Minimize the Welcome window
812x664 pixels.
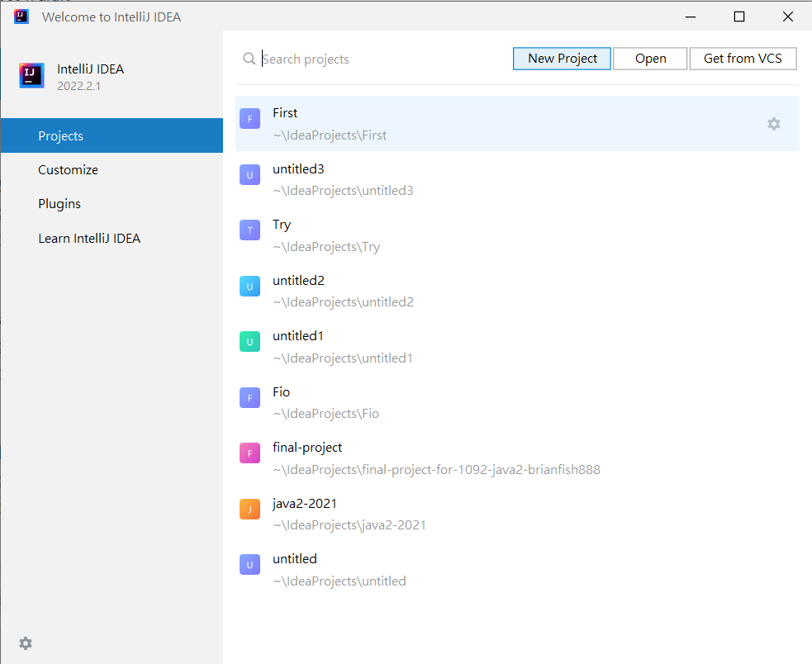coord(691,17)
